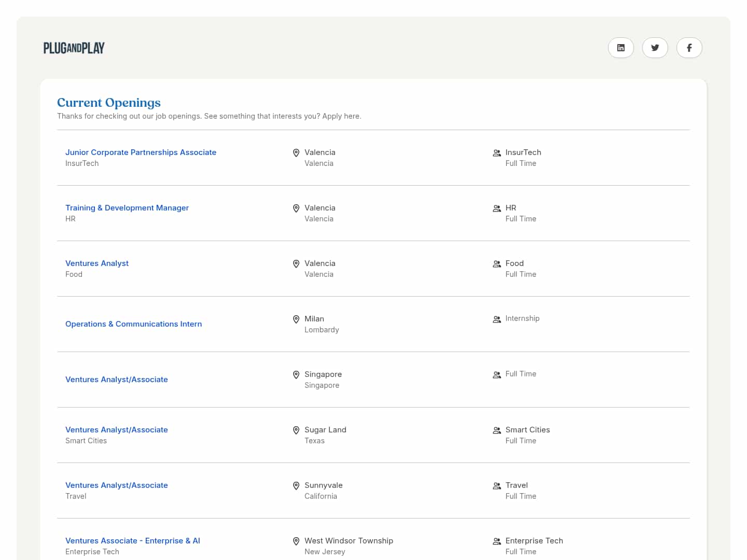Viewport: 747px width, 560px height.
Task: Click location pin beside Sugar Land
Action: point(296,430)
